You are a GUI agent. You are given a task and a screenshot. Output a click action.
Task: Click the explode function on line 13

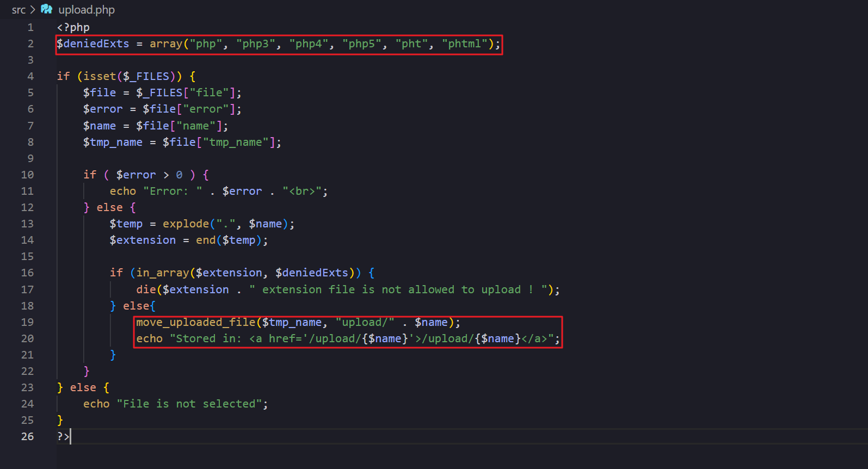click(186, 224)
